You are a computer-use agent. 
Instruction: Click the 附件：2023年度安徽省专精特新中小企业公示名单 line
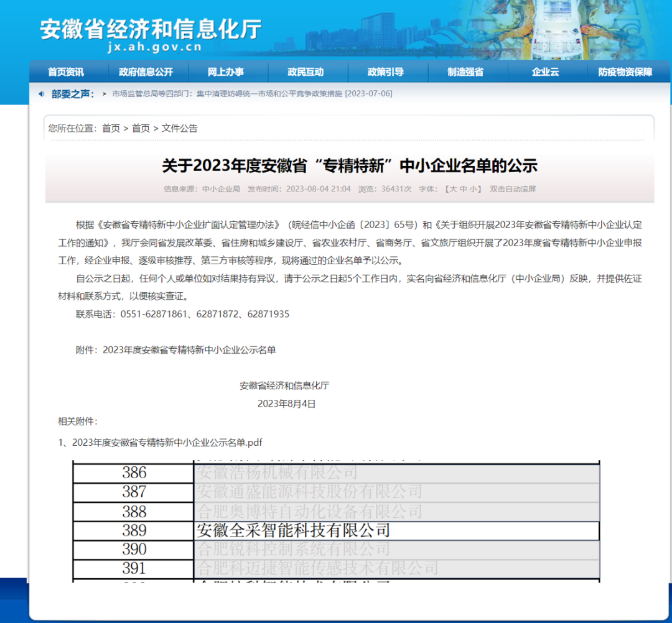coord(175,350)
